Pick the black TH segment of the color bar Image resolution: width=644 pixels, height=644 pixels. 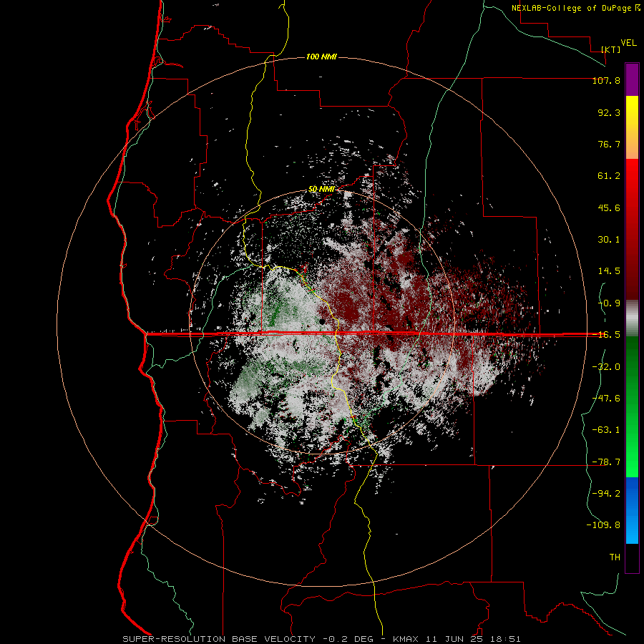click(x=632, y=558)
